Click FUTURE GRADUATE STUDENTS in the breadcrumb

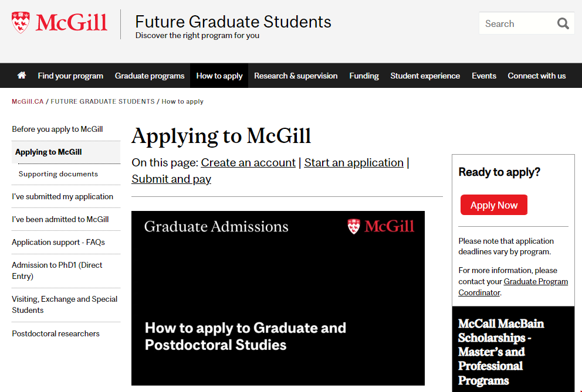tap(103, 101)
